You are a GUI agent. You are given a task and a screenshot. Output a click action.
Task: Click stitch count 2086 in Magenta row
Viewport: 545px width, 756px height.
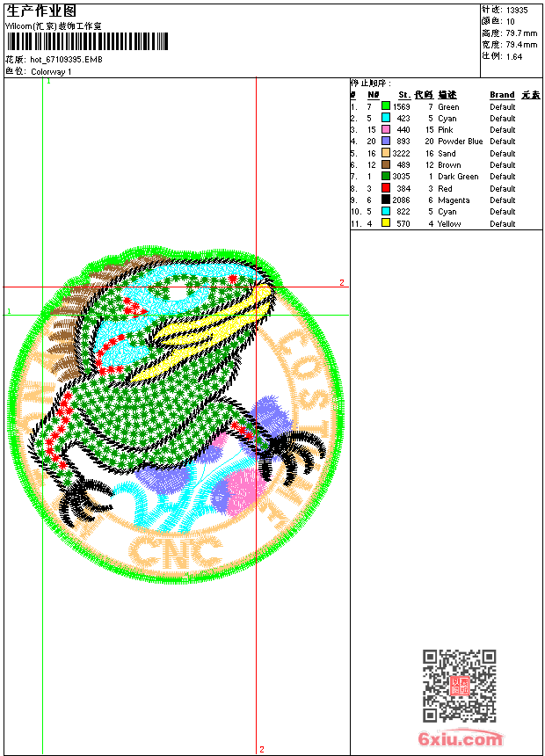(x=401, y=200)
